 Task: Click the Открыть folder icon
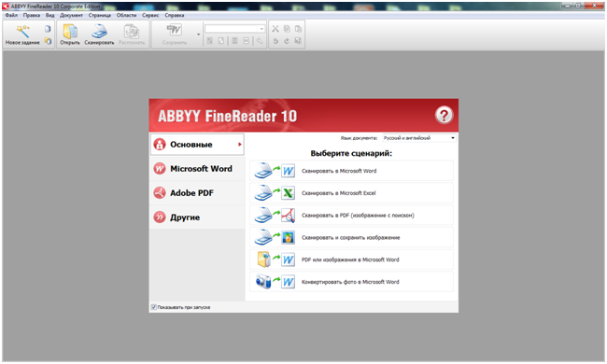70,32
